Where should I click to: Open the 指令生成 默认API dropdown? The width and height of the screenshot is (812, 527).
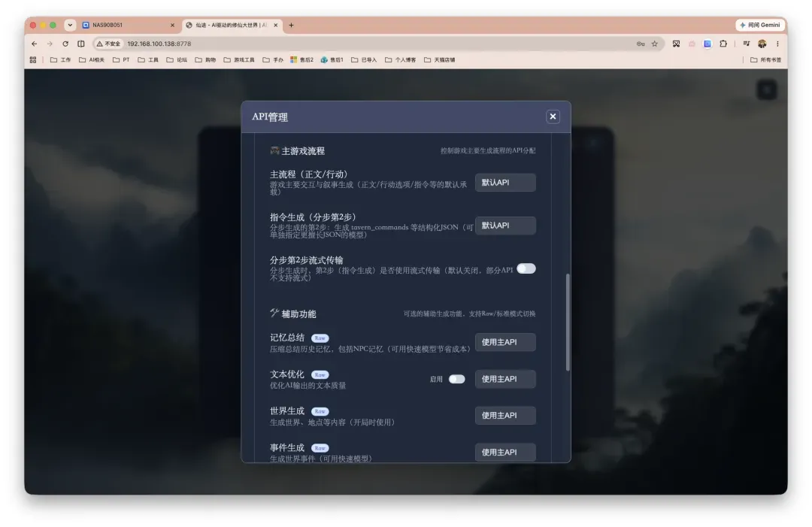point(505,226)
